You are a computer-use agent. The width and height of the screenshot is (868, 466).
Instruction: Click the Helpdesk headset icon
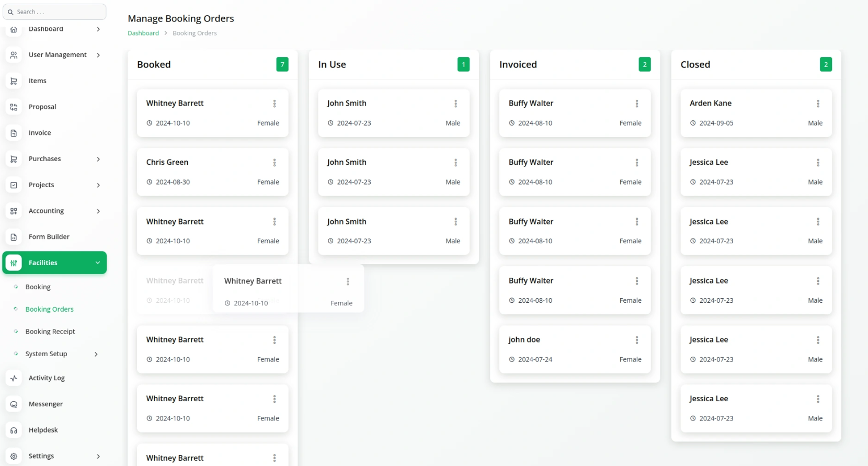point(14,430)
